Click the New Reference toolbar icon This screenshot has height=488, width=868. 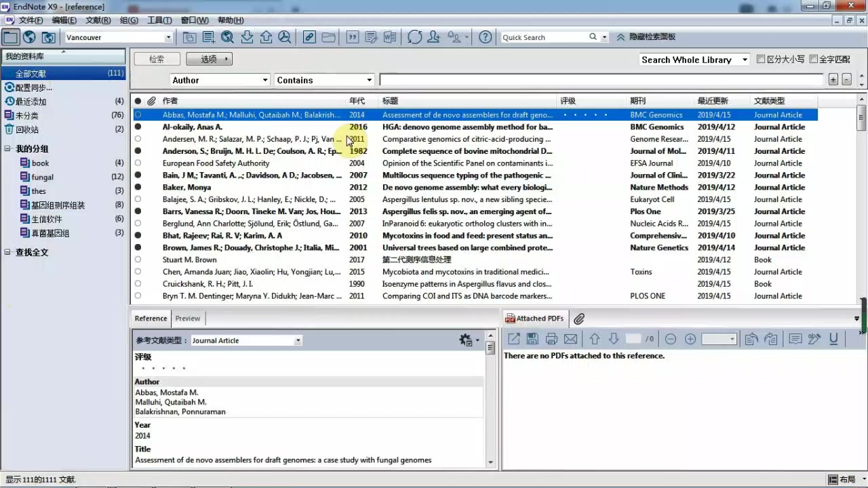[x=208, y=37]
